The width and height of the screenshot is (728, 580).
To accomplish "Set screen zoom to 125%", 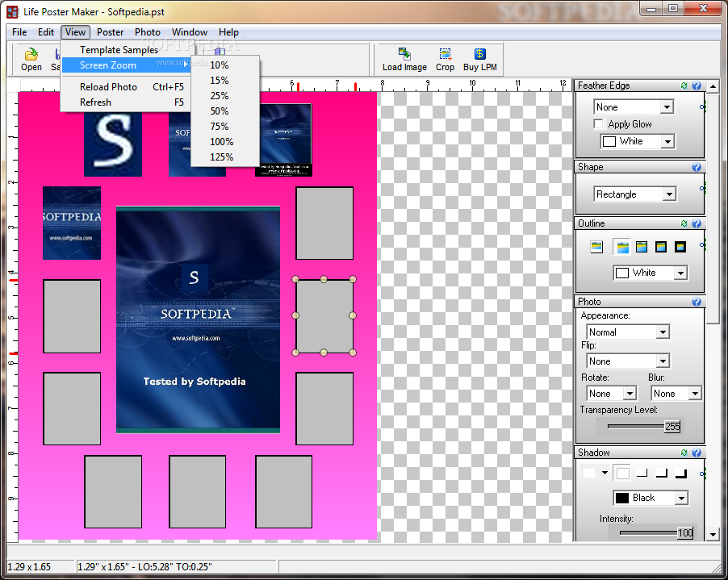I will (224, 156).
